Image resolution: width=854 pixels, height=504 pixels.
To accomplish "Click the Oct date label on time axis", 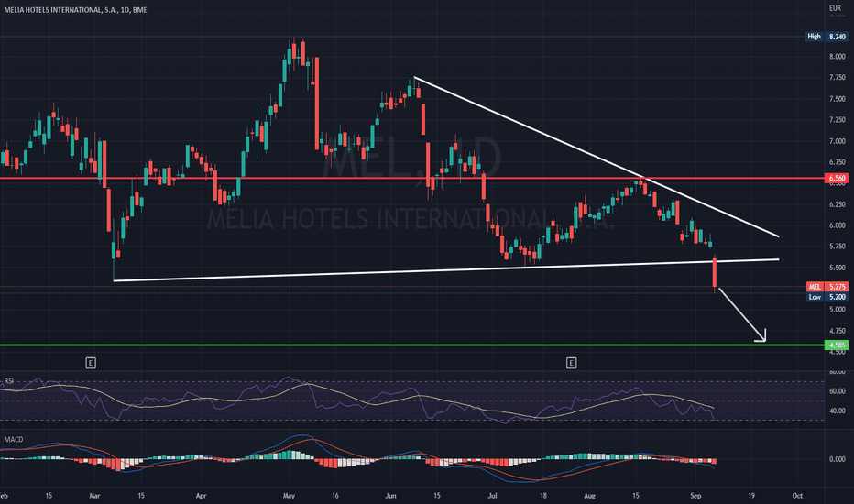I will coord(797,495).
